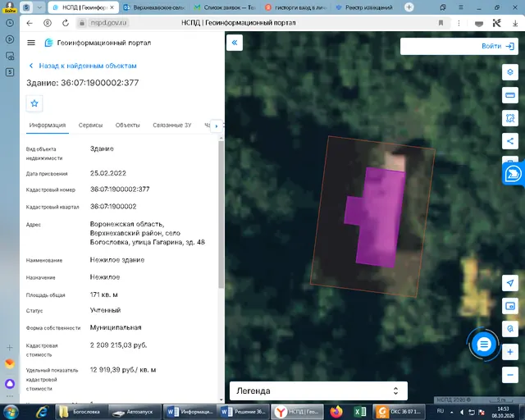Open Решение 36 Word document in taskbar

coord(244,412)
